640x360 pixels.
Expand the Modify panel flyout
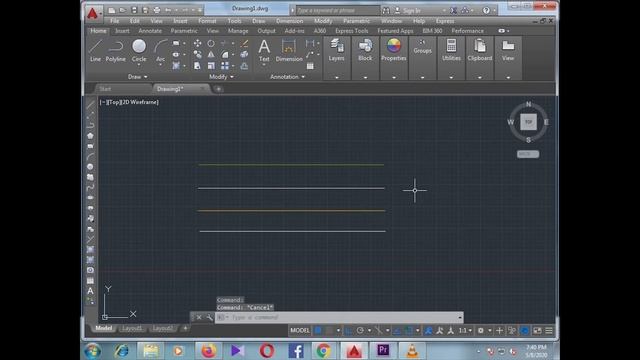coord(221,77)
